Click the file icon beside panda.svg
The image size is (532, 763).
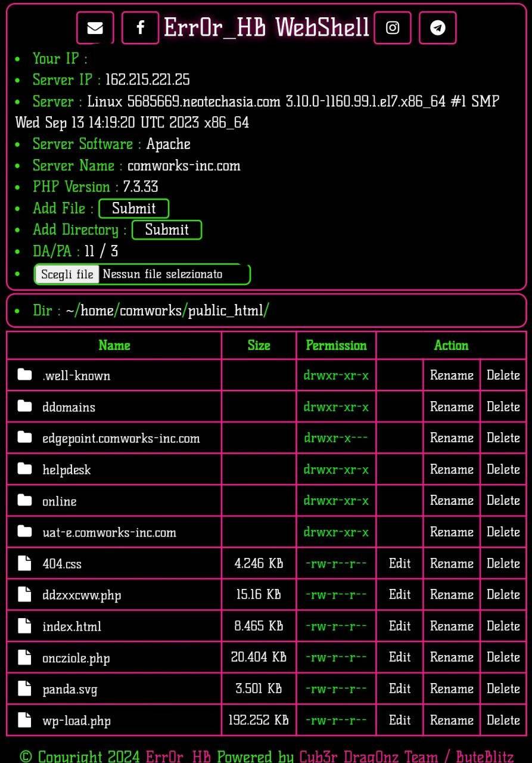(x=24, y=689)
